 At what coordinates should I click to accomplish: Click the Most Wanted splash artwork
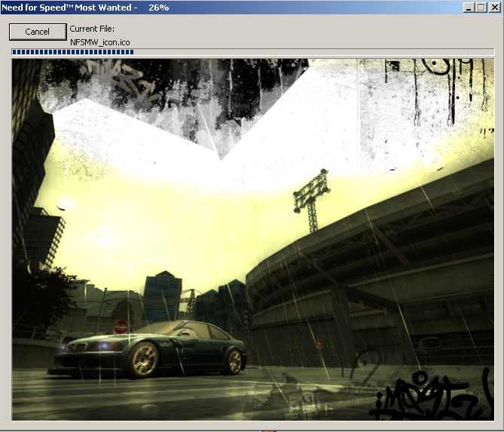(252, 239)
